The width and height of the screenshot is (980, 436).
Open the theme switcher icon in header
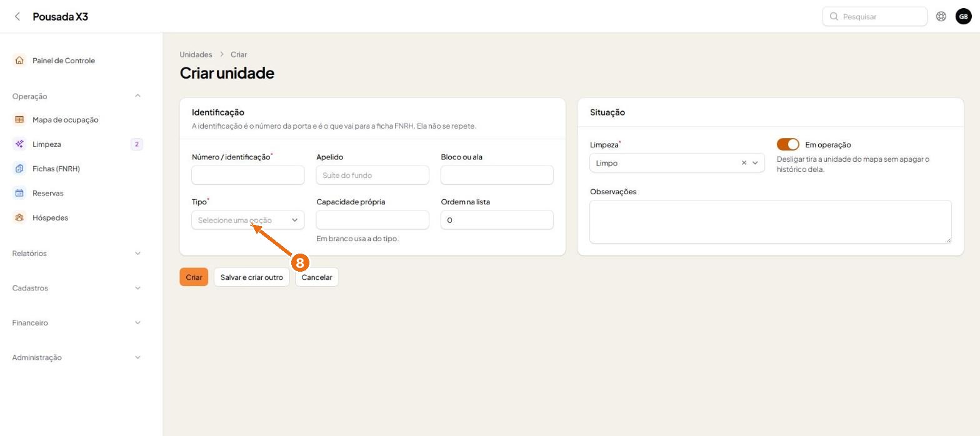point(941,16)
